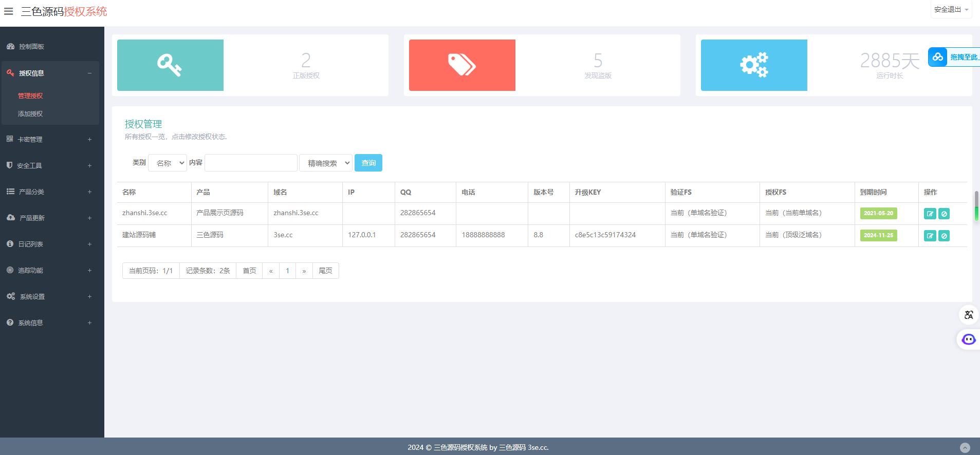Click the 查询 button
Screen dimensions: 980x455
(x=368, y=163)
